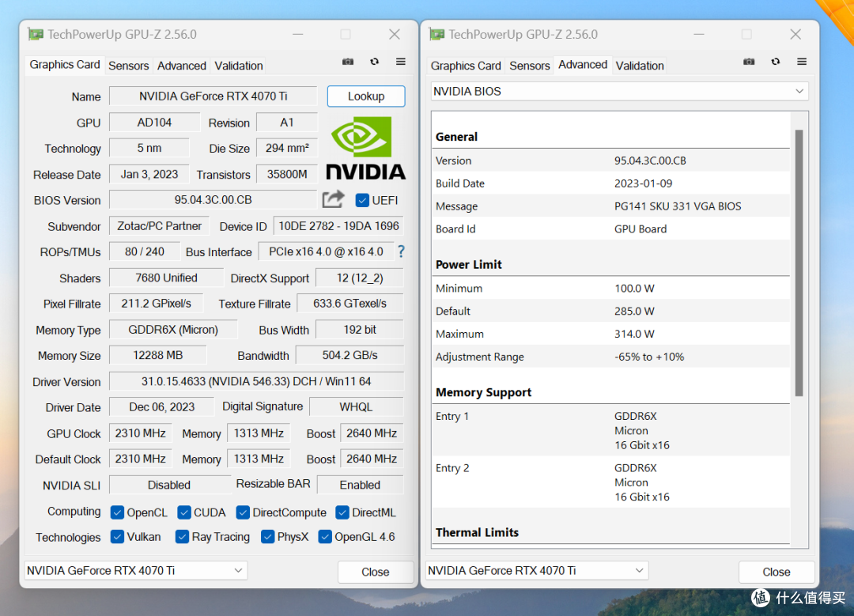Image resolution: width=854 pixels, height=616 pixels.
Task: Click GPU-Z app icon in left window title bar
Action: click(x=36, y=34)
